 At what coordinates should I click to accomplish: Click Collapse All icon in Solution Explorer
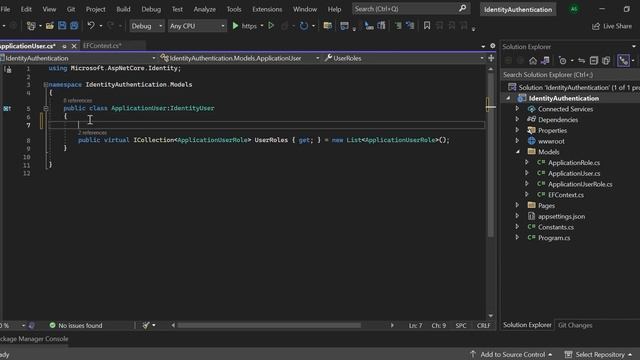[594, 61]
